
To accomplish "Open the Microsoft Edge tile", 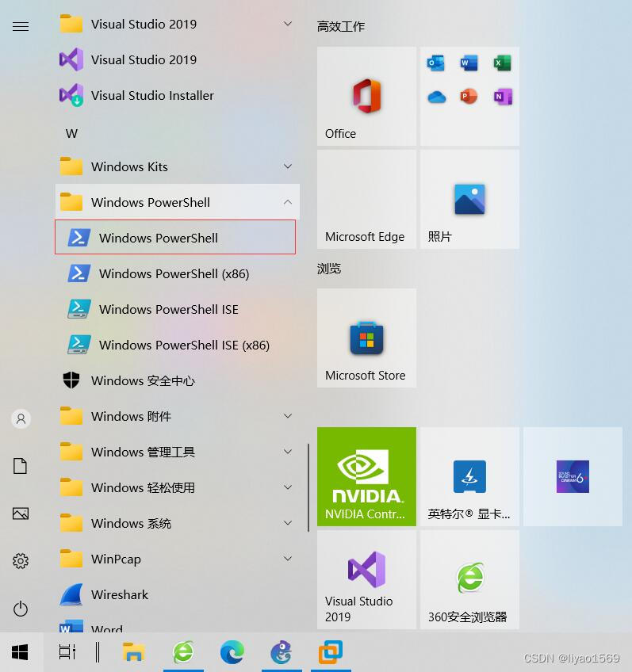I will coord(366,199).
